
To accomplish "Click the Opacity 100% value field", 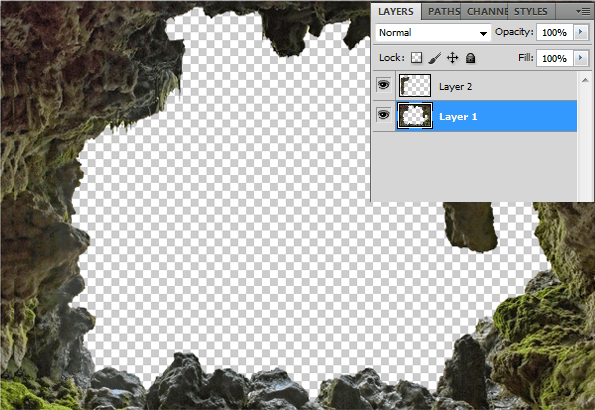I will point(554,32).
